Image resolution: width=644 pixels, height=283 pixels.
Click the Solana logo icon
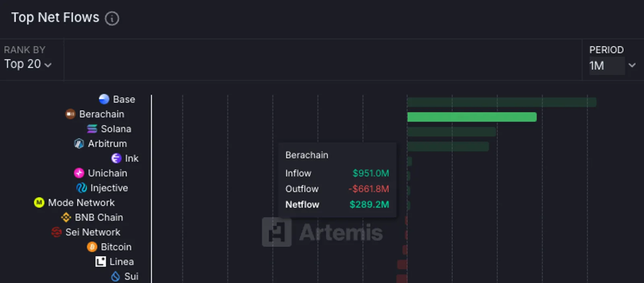(x=92, y=129)
